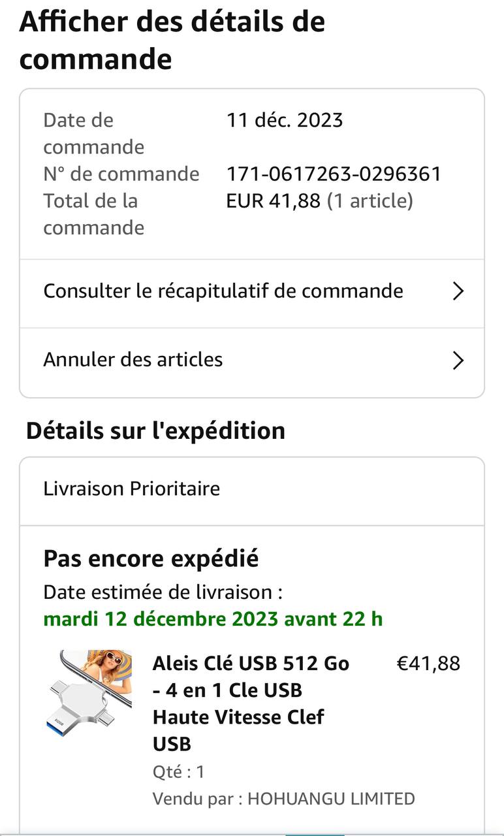Click order number 171-0617263-0296361

point(334,174)
